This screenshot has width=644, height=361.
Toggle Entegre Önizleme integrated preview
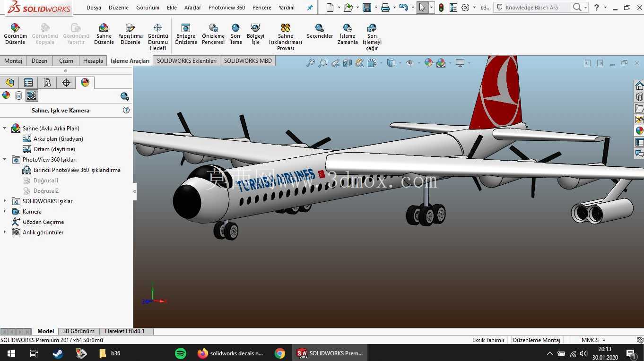click(186, 34)
